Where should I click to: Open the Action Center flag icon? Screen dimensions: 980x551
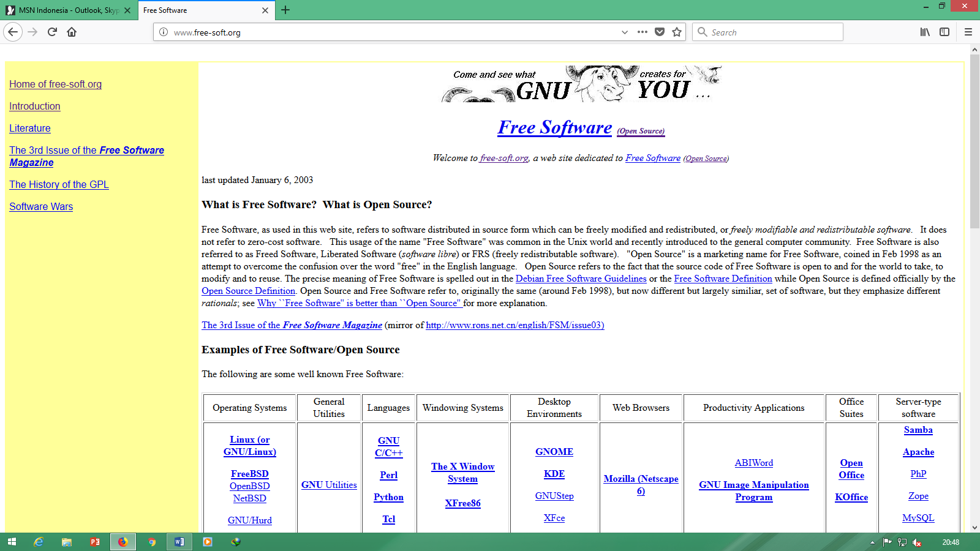tap(887, 542)
